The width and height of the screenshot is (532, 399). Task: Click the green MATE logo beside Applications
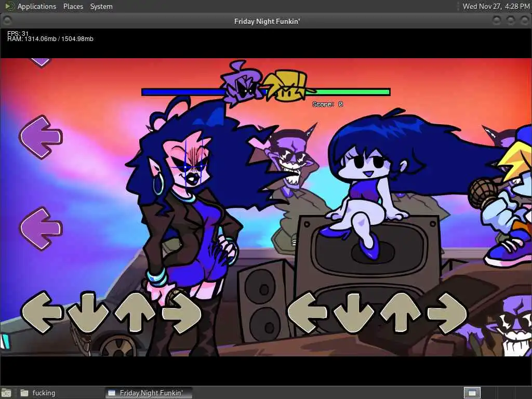click(9, 6)
